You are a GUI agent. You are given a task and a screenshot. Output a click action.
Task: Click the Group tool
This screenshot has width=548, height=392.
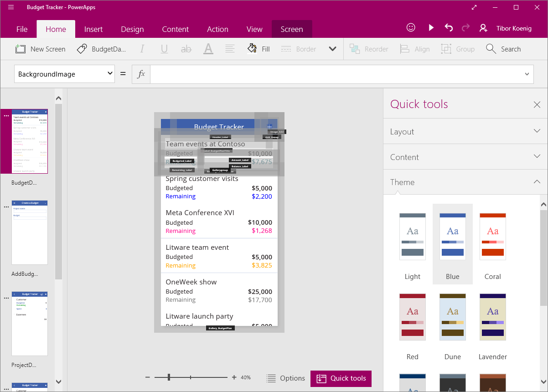pos(458,49)
